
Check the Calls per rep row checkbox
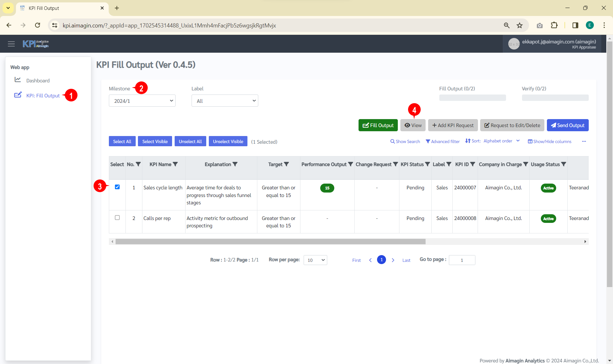[117, 218]
